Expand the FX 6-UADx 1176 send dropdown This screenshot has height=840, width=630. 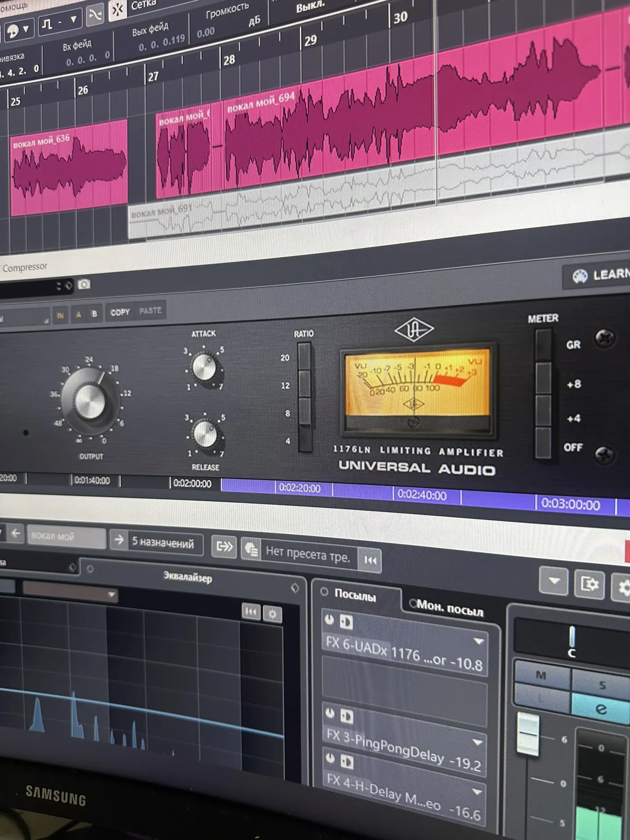(x=479, y=641)
